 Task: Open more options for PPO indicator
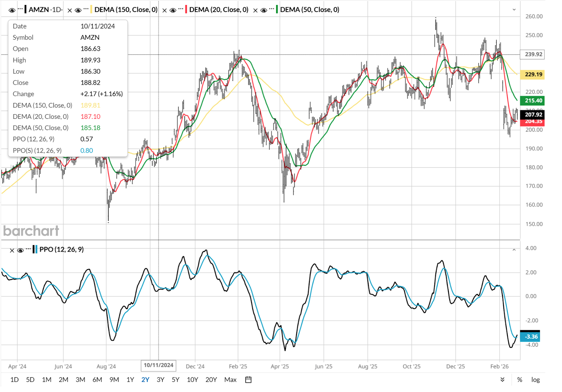[x=28, y=249]
